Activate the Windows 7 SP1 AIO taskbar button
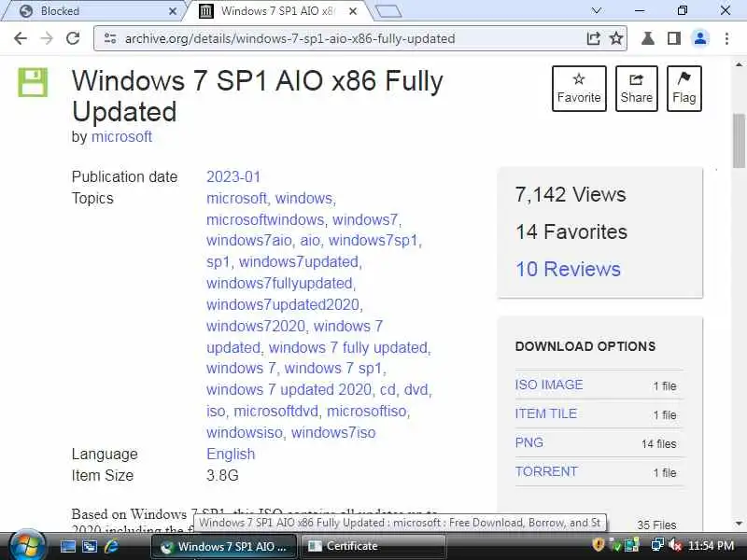The height and width of the screenshot is (560, 747). click(224, 546)
